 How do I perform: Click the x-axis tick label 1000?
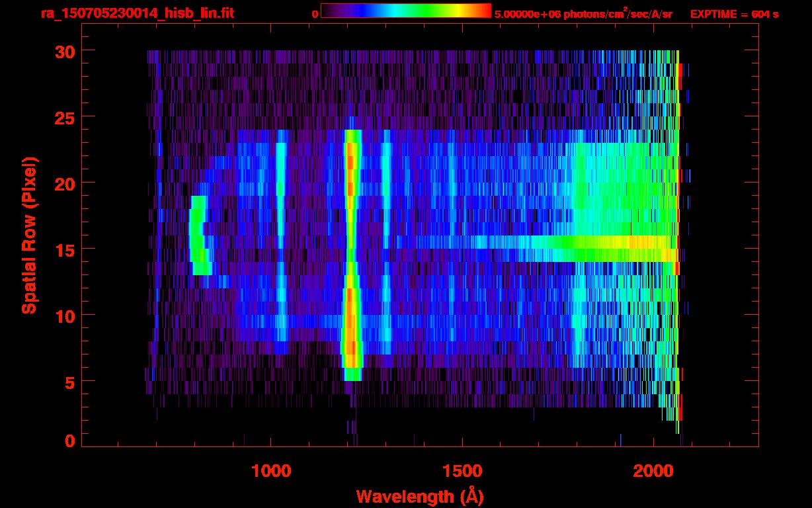[x=272, y=471]
